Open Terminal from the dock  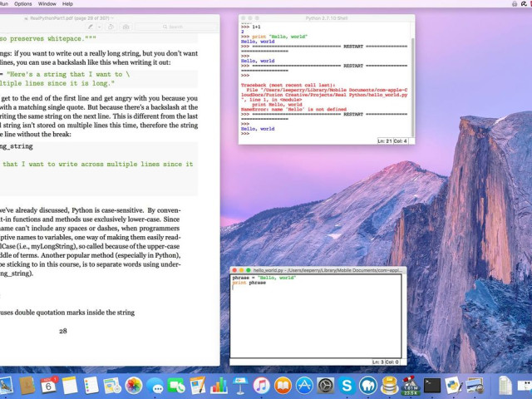pyautogui.click(x=432, y=386)
